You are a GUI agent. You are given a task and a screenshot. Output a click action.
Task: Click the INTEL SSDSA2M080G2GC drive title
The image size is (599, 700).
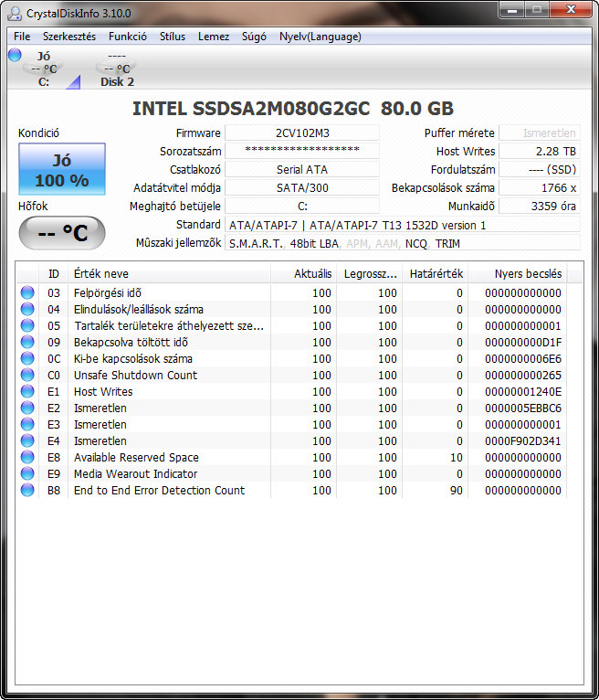(293, 109)
